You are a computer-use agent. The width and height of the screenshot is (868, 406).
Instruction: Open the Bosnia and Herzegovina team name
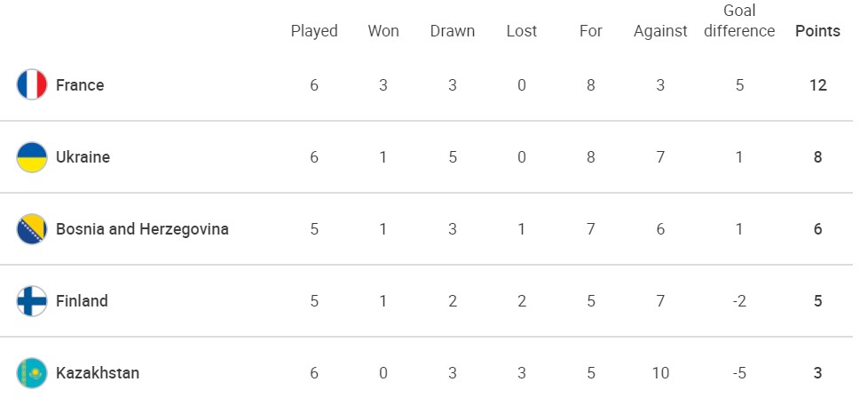click(142, 229)
